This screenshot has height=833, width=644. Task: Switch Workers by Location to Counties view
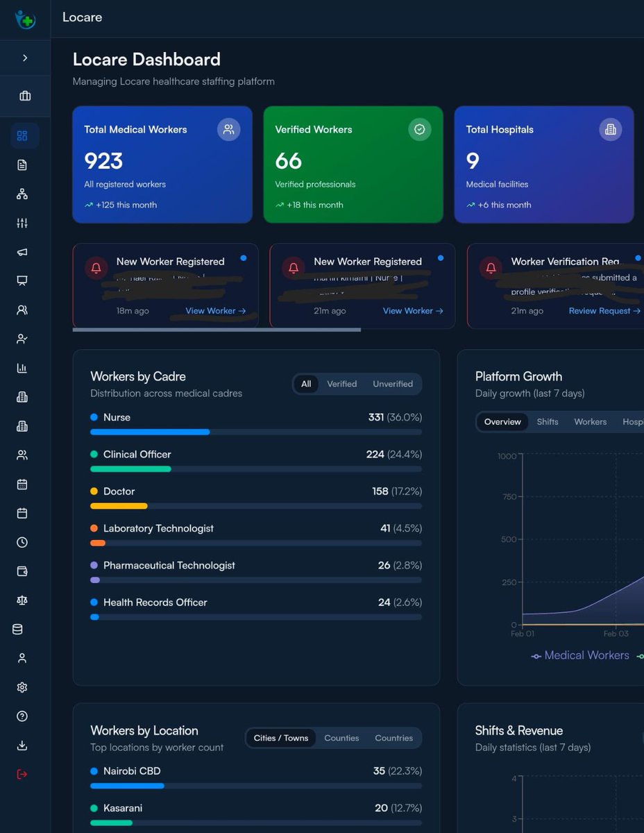tap(341, 739)
